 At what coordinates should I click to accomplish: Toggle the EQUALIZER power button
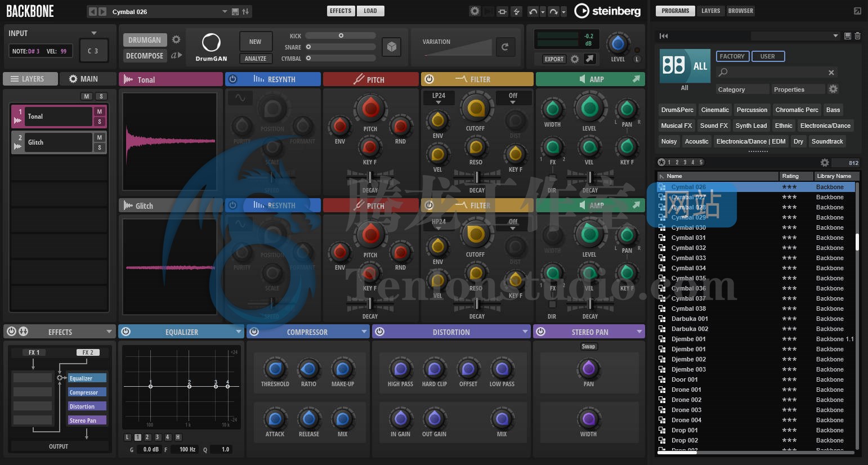click(126, 332)
